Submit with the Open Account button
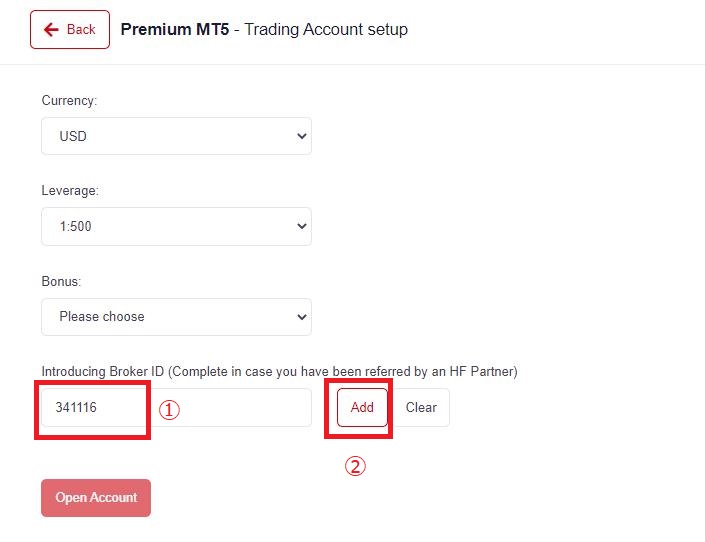Image resolution: width=705 pixels, height=542 pixels. (x=96, y=498)
